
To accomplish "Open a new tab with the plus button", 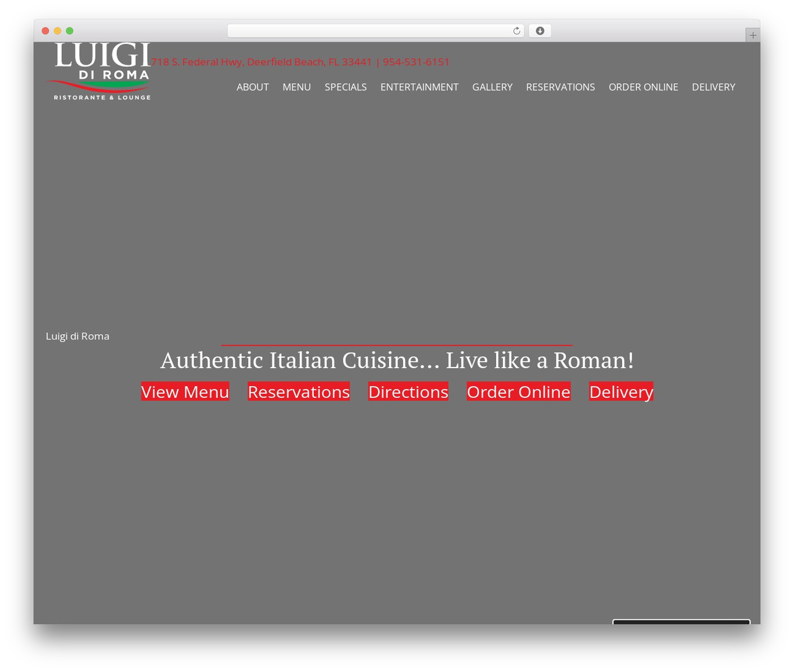I will pyautogui.click(x=752, y=35).
